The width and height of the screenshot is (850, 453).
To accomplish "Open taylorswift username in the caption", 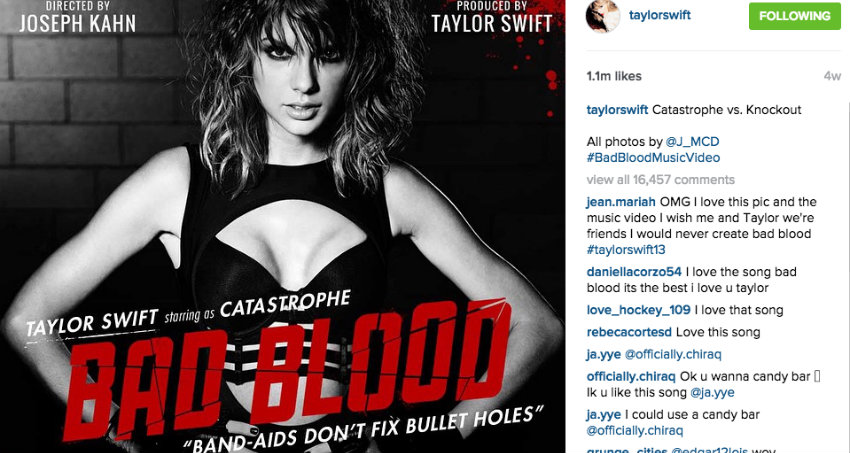I will coord(617,110).
